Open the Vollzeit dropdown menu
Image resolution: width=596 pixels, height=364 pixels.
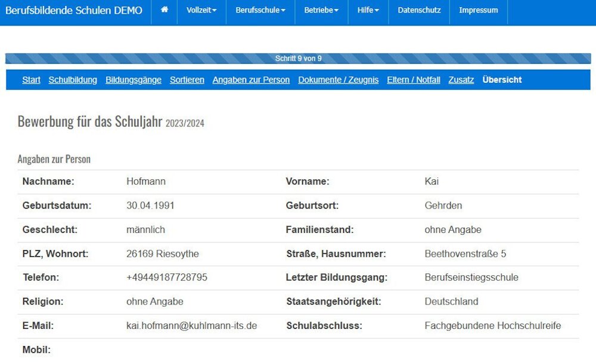tap(201, 10)
